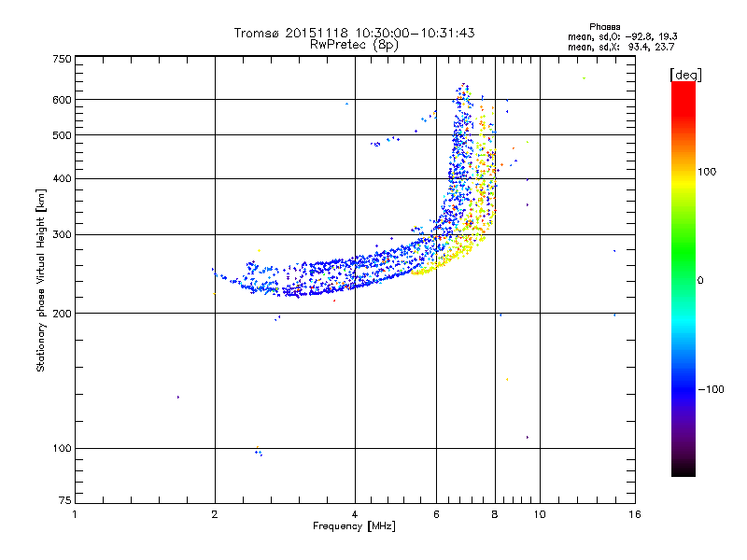Click the x-axis '10' tick label
This screenshot has width=747, height=560.
pos(540,514)
